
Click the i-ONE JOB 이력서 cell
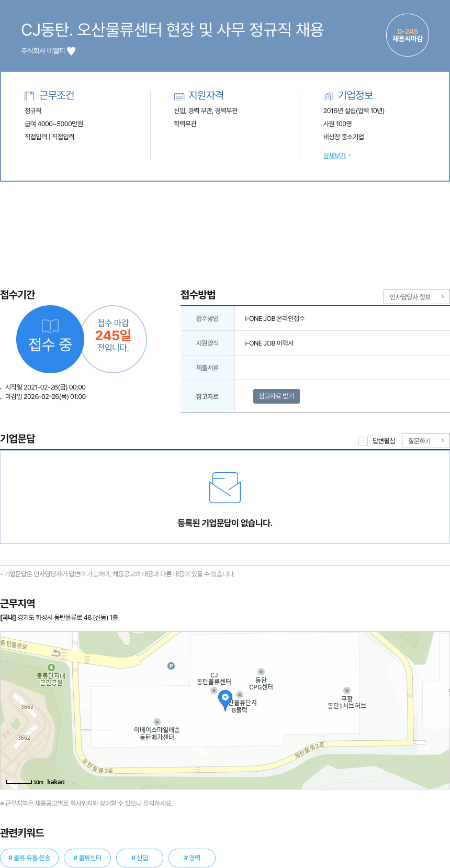point(342,343)
